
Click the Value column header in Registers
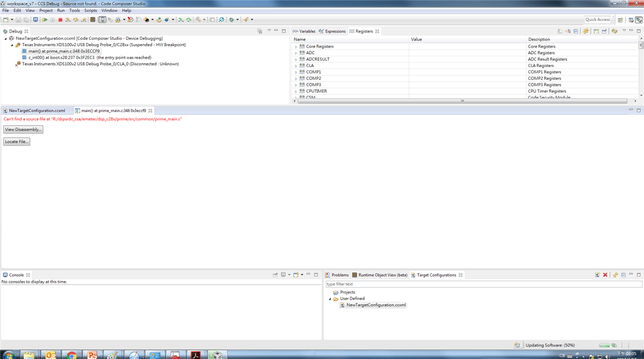pyautogui.click(x=468, y=39)
